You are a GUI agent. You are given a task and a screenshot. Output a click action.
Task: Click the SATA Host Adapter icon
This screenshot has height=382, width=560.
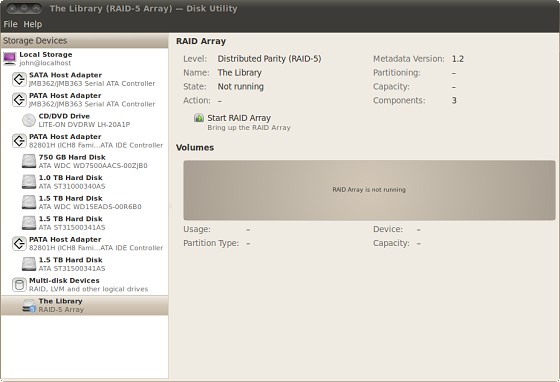coord(19,79)
